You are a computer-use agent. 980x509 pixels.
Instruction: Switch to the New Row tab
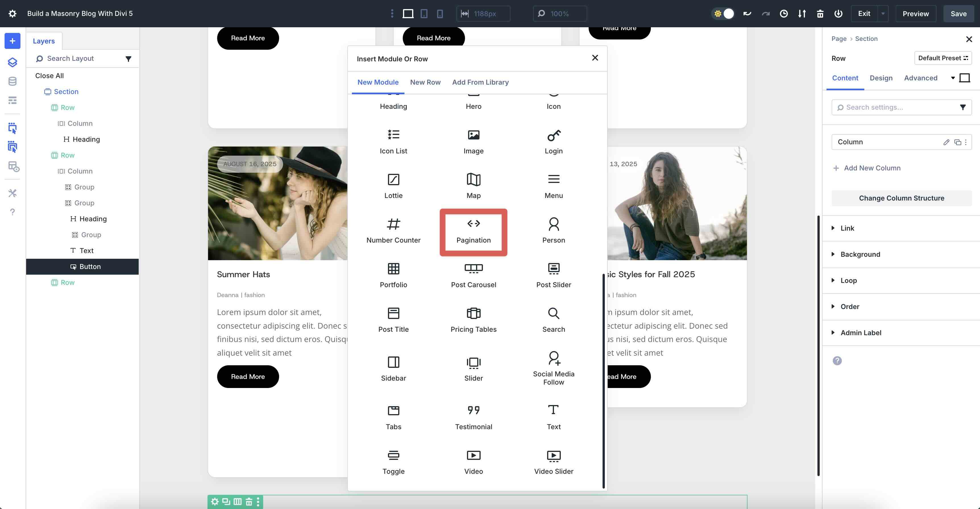point(425,82)
